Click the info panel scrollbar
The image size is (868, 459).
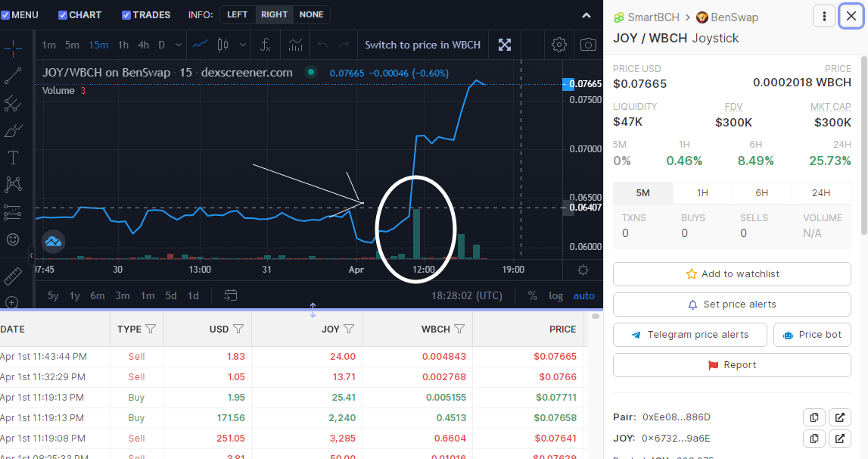click(x=863, y=145)
